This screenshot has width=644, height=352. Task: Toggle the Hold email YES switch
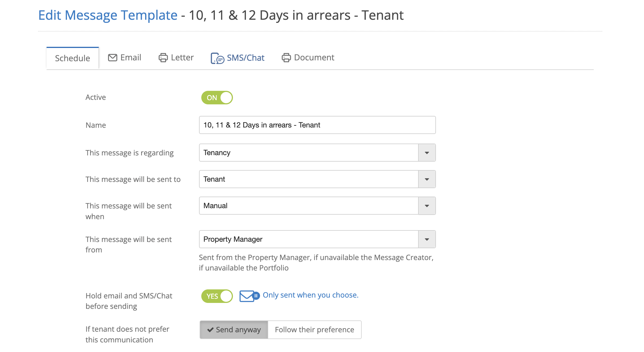click(217, 296)
